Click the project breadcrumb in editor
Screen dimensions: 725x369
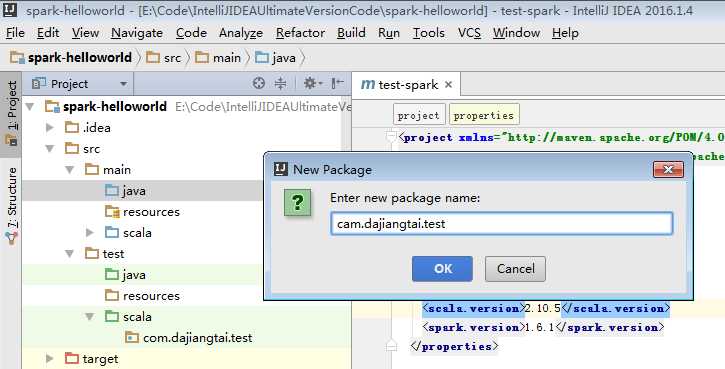(418, 115)
